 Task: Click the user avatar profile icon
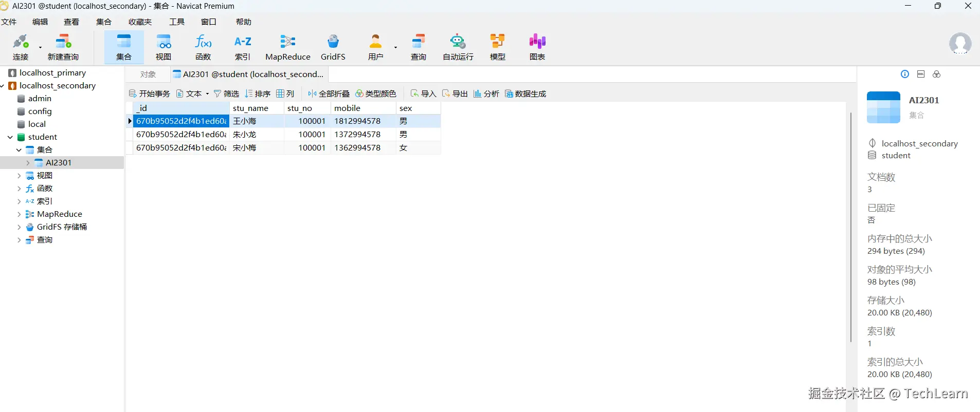click(x=960, y=44)
